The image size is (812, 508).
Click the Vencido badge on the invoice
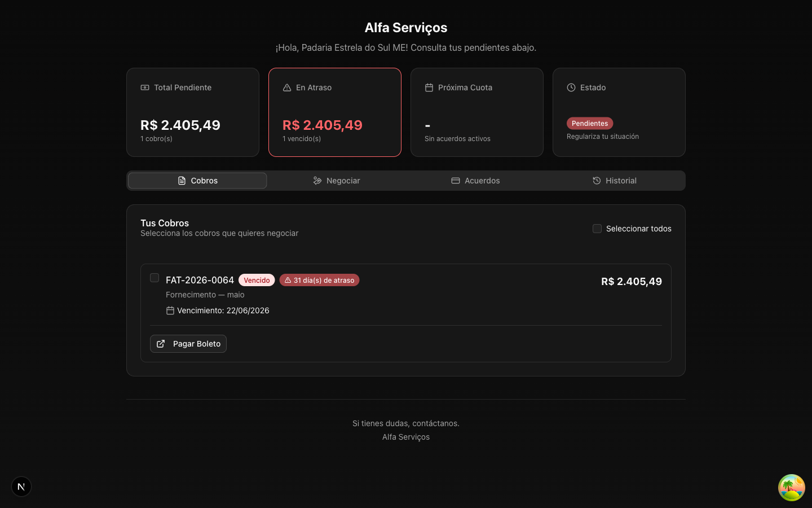click(x=257, y=280)
